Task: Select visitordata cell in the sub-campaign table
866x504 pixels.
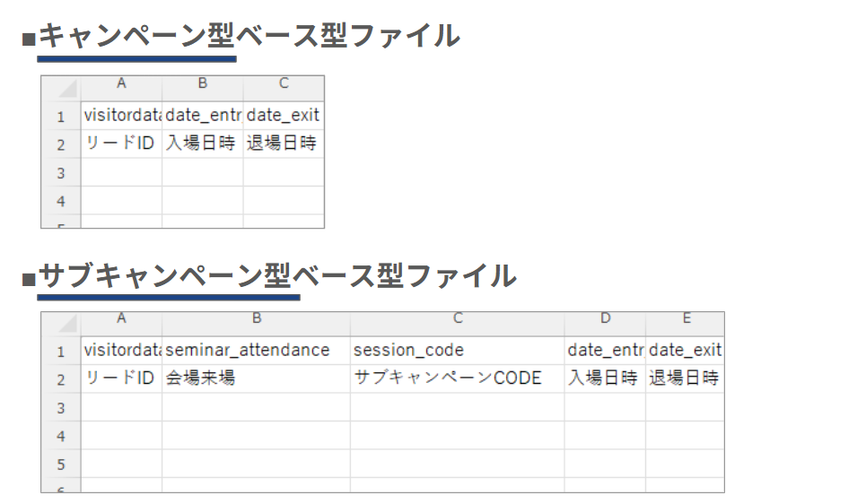Action: coord(121,350)
